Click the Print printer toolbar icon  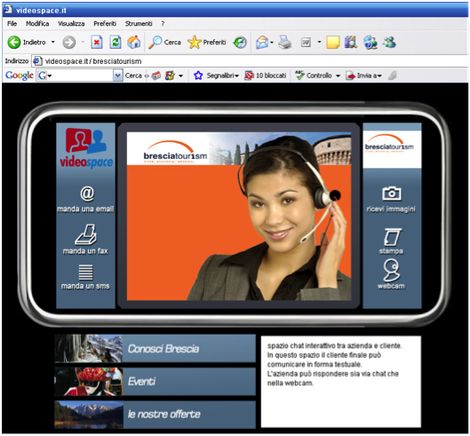(x=285, y=42)
